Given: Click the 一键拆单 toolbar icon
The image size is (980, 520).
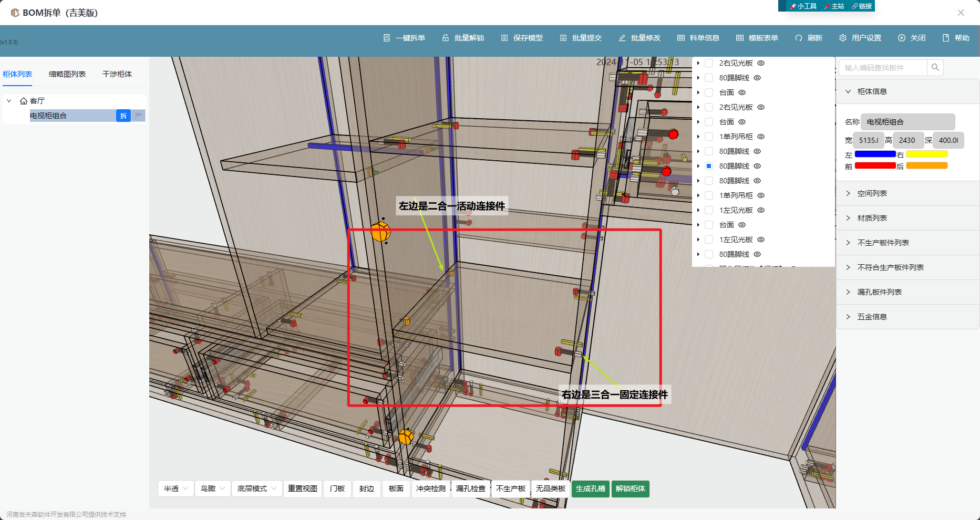Looking at the screenshot, I should point(387,38).
